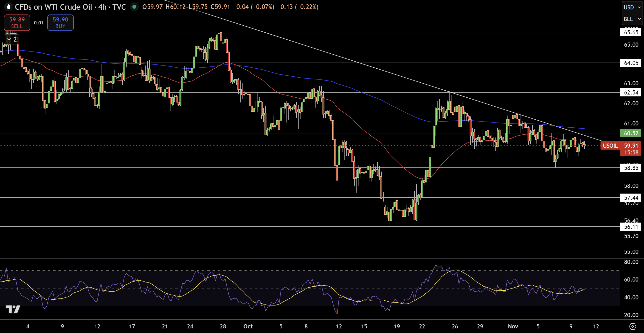
Task: Open the BLL unit dropdown
Action: pyautogui.click(x=631, y=19)
